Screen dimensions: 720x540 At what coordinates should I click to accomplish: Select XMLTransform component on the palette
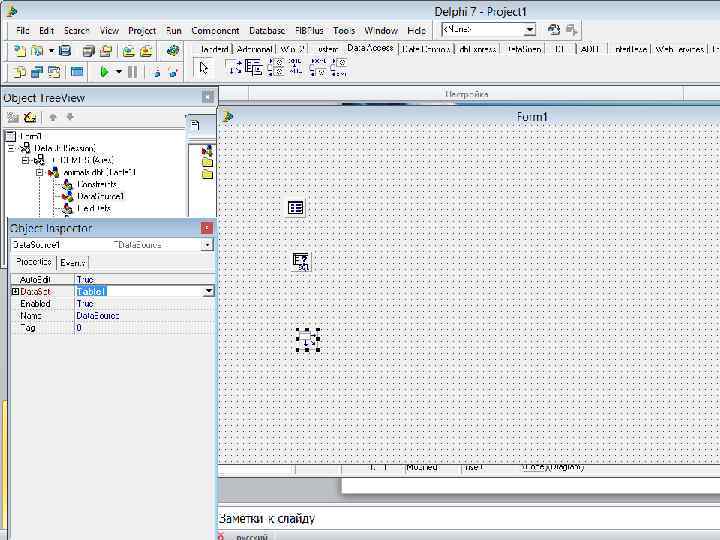[296, 68]
